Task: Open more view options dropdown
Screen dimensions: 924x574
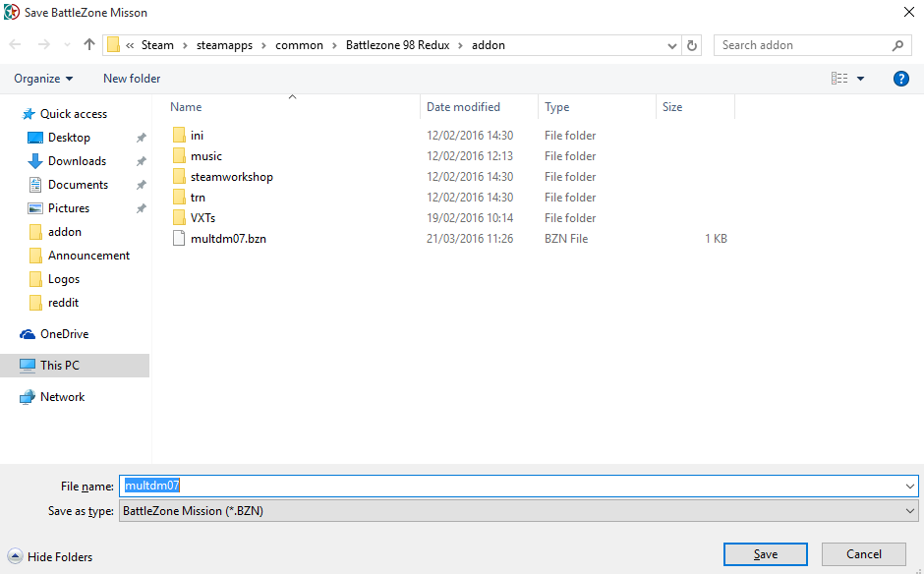Action: 860,79
